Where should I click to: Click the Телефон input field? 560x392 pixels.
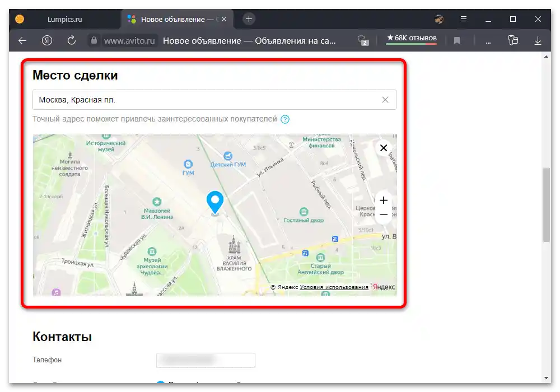tap(206, 360)
